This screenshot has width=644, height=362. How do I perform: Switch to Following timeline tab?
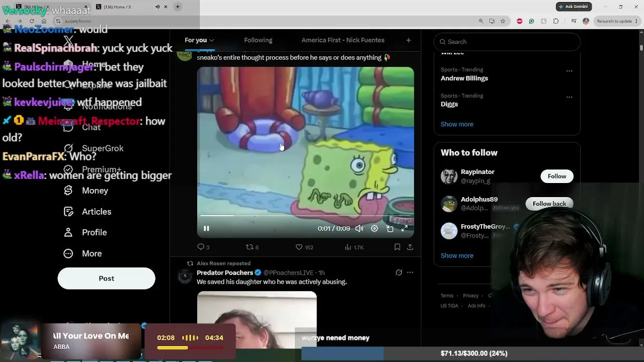[x=258, y=40]
